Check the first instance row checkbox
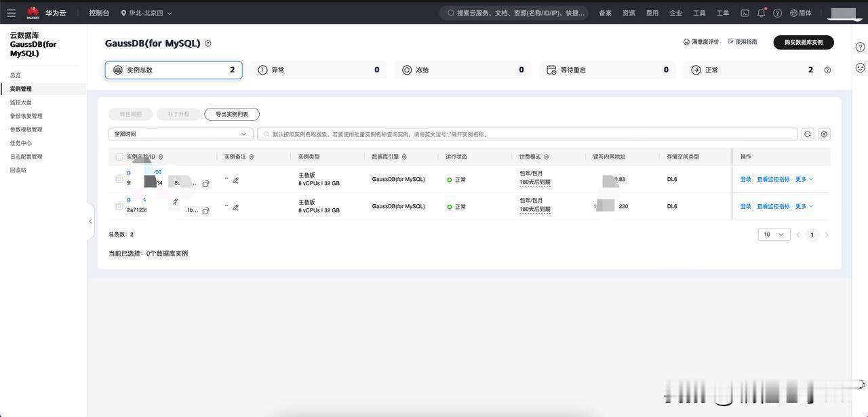The height and width of the screenshot is (417, 868). 119,180
